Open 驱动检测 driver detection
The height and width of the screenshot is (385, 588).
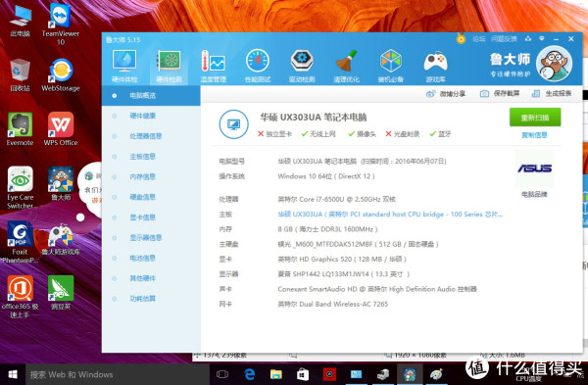(x=302, y=66)
